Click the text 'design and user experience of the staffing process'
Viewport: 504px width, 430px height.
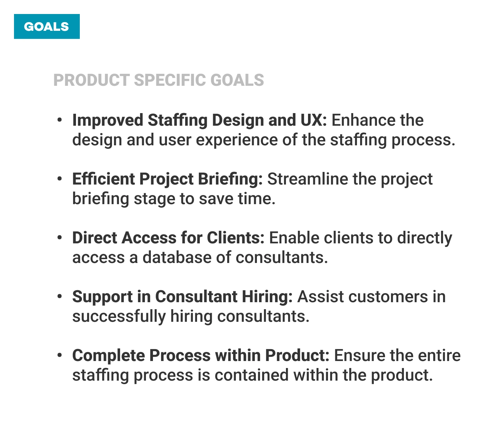pos(264,140)
